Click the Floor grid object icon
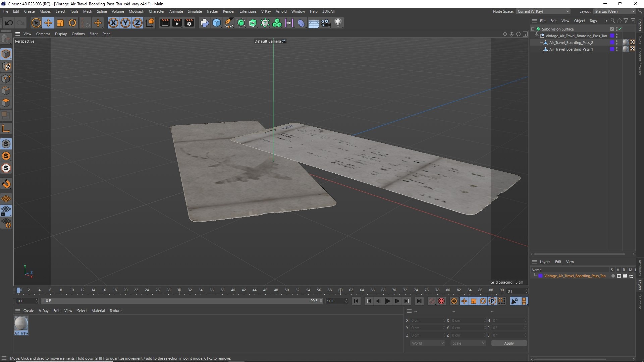644x362 pixels. (x=314, y=23)
